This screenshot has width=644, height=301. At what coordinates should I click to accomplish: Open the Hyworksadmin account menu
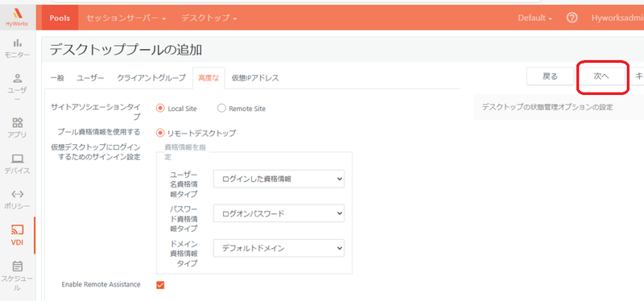click(x=617, y=18)
